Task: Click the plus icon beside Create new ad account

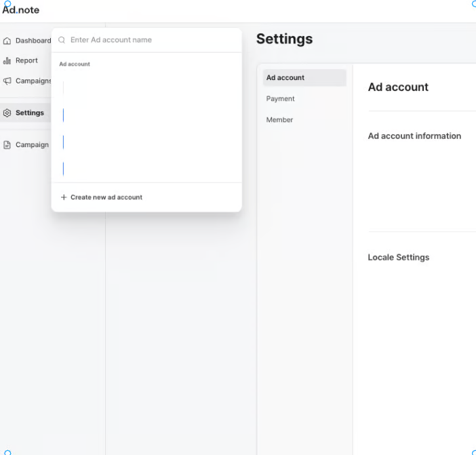Action: [x=64, y=197]
